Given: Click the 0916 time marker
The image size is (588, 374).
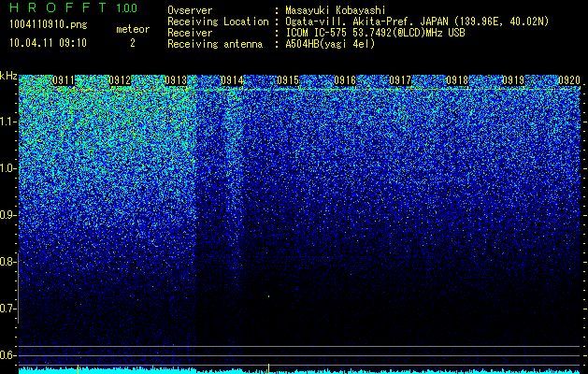Looking at the screenshot, I should [345, 80].
